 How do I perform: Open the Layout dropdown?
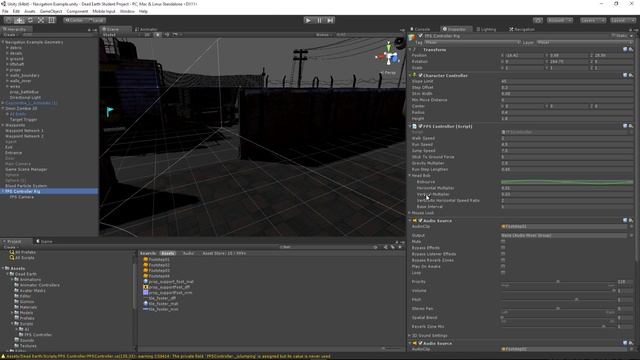click(623, 20)
